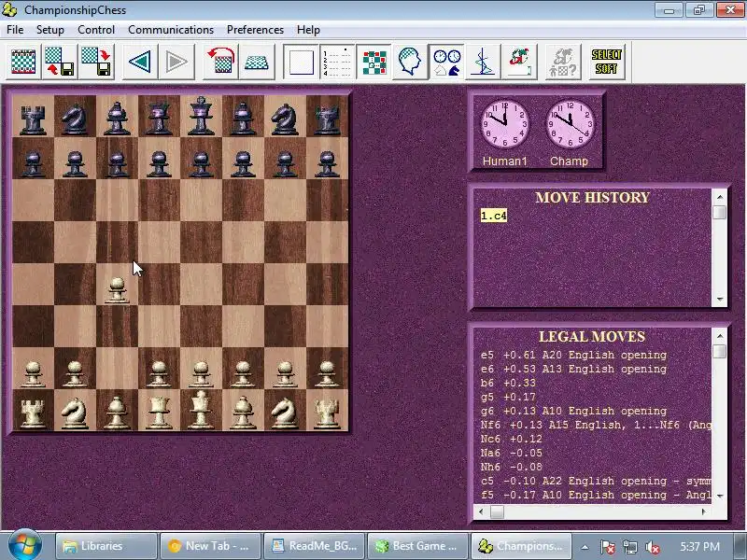Show hidden system tray icons

click(x=585, y=547)
